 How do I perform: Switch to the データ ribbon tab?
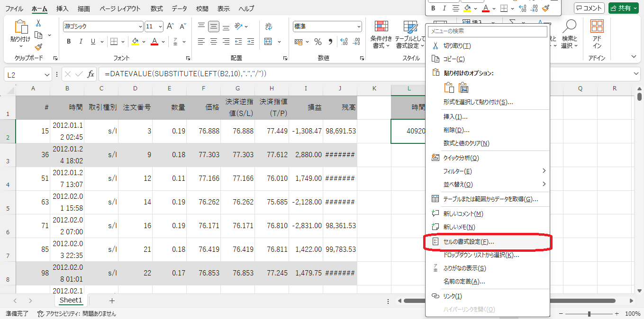click(x=179, y=9)
